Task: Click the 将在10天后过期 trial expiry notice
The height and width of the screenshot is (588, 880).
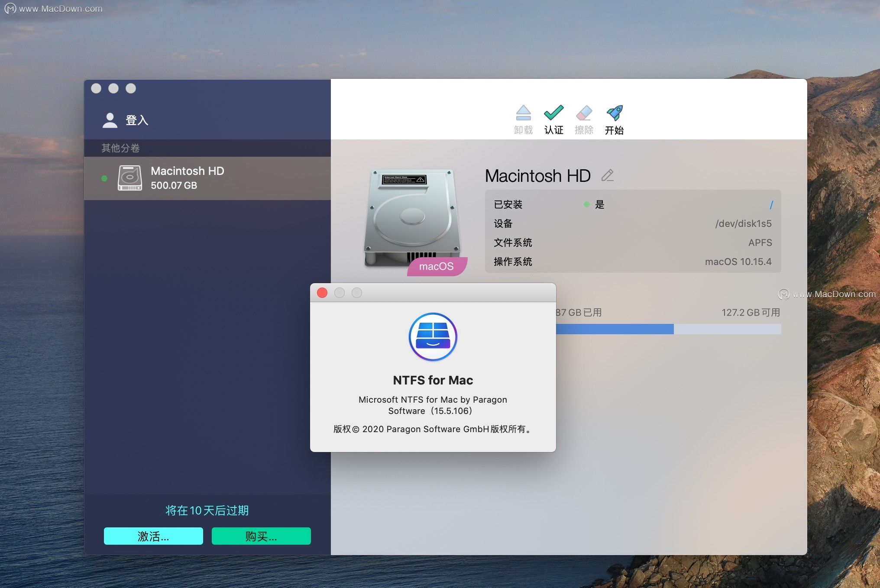Action: (207, 510)
